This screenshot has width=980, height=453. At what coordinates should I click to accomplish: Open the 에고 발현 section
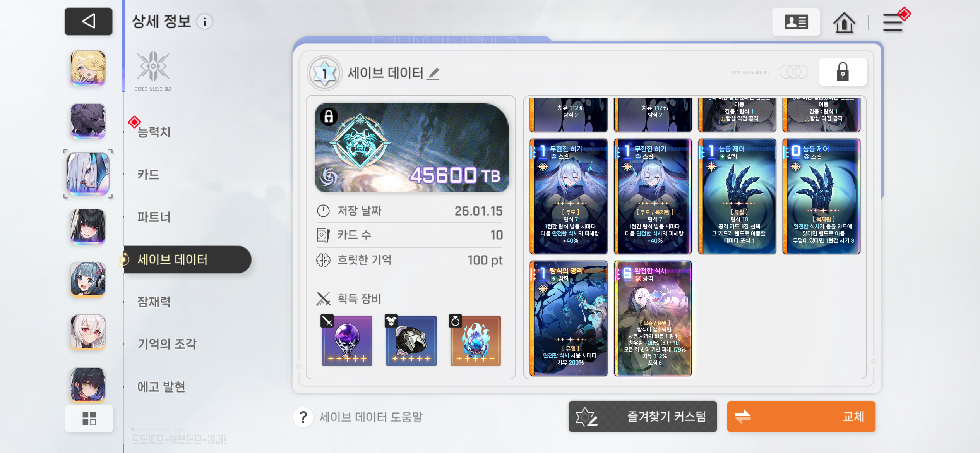[161, 386]
